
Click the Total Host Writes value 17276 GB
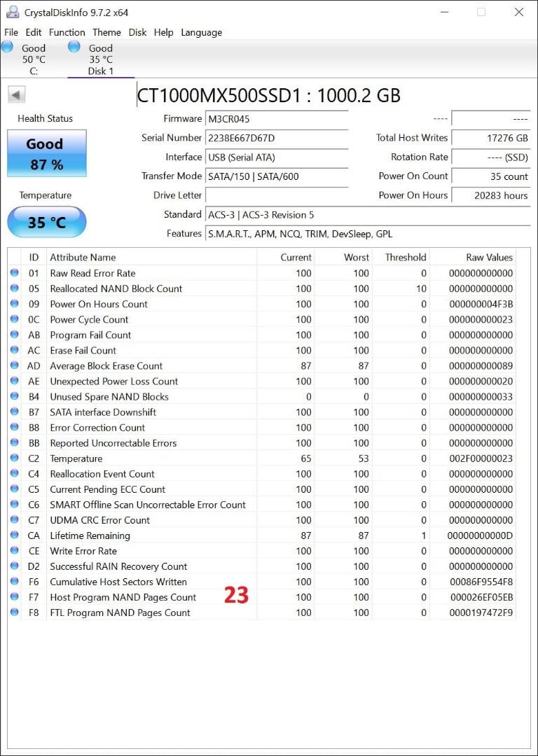490,138
